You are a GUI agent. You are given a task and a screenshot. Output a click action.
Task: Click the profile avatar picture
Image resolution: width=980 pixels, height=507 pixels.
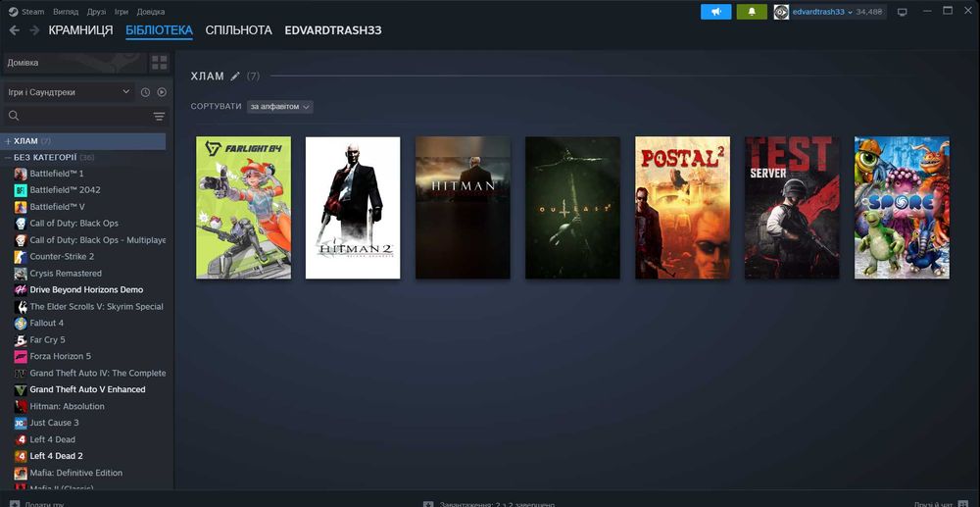[781, 12]
